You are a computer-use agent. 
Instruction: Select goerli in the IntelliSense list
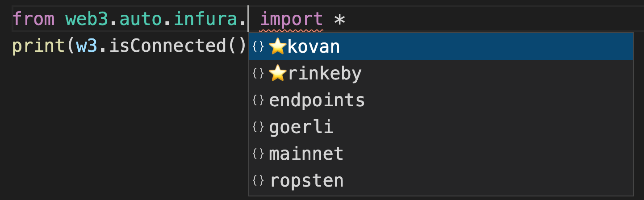301,127
